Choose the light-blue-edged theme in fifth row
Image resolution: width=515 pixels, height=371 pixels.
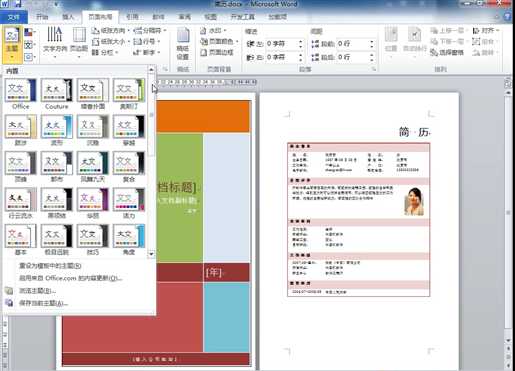(x=129, y=236)
